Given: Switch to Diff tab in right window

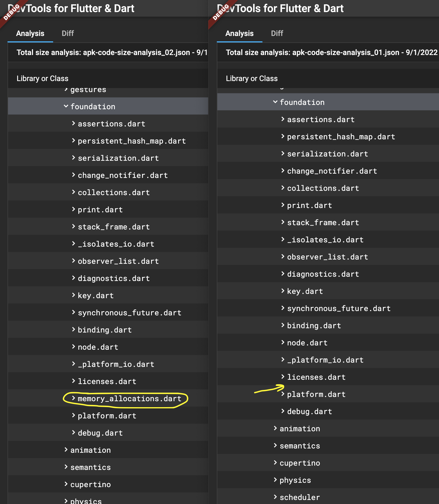Looking at the screenshot, I should point(277,33).
